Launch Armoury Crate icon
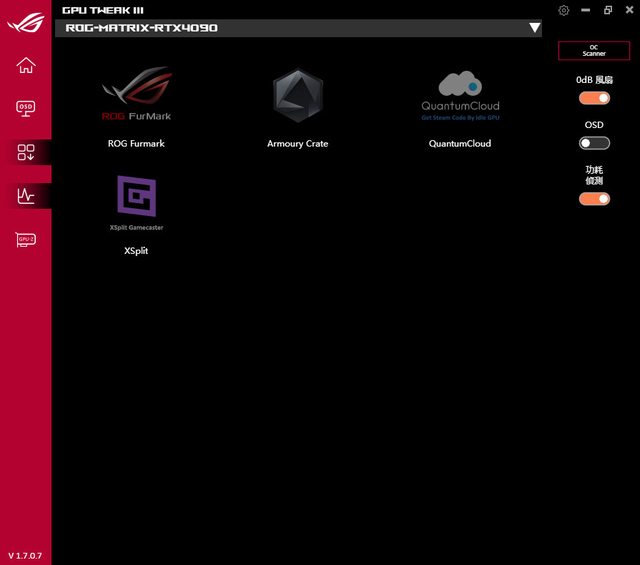 point(298,96)
